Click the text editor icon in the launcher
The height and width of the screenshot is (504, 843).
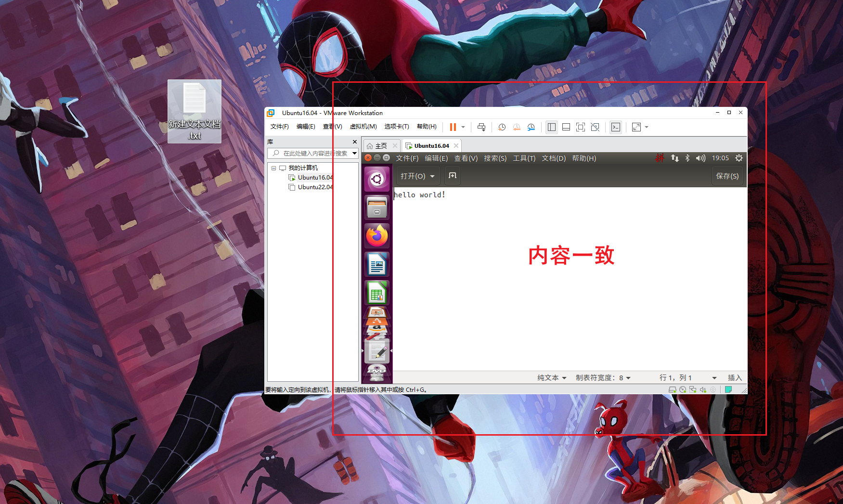pyautogui.click(x=377, y=351)
